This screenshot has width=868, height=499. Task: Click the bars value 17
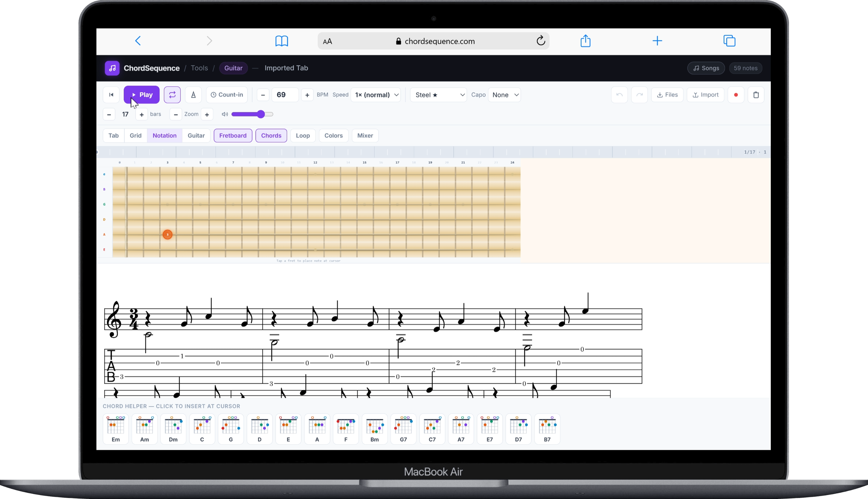pos(125,114)
